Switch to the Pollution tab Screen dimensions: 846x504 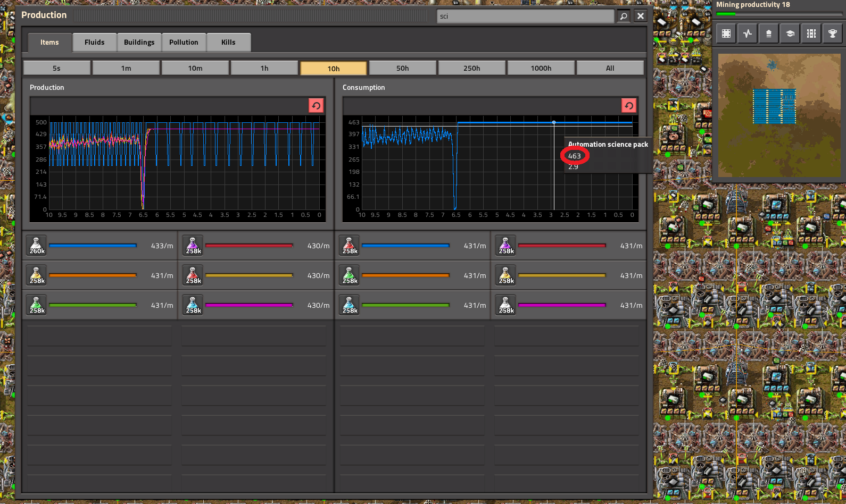click(184, 43)
